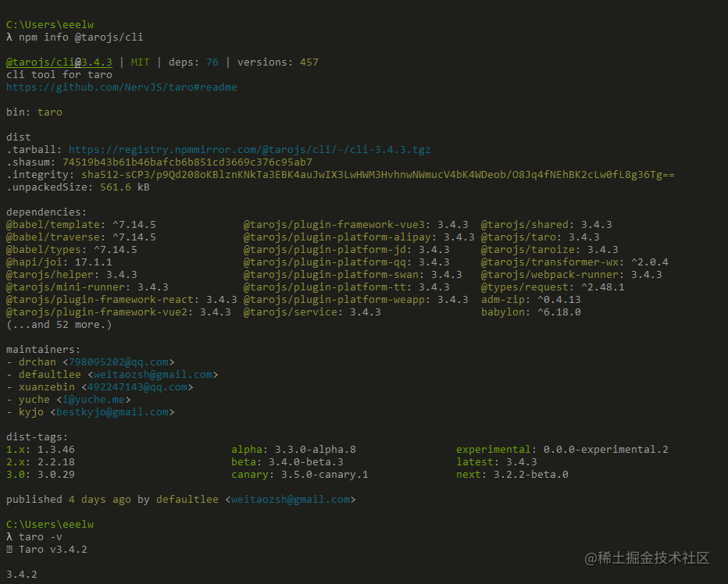The image size is (728, 584).
Task: Click the 'babylon: ^6.18.0' entry
Action: point(531,312)
